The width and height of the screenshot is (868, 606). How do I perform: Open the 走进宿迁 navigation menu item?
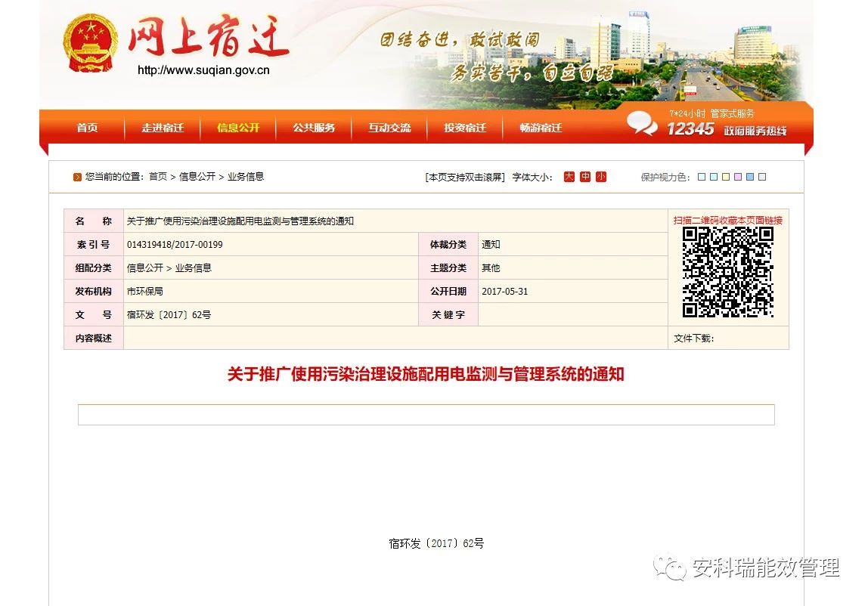tap(163, 128)
